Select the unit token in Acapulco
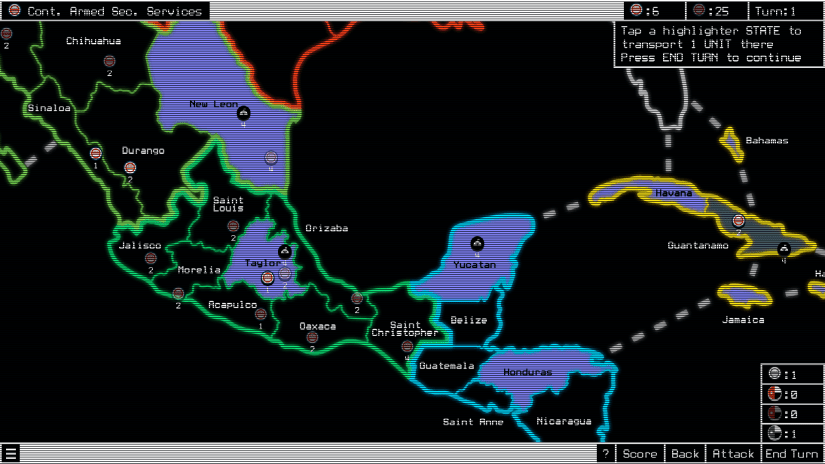Viewport: 825px width, 464px height. coord(260,314)
